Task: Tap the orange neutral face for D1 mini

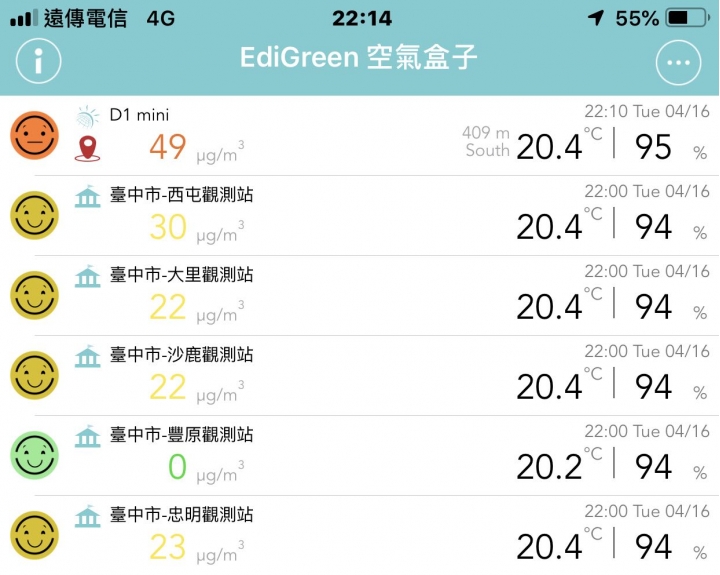Action: coord(34,135)
